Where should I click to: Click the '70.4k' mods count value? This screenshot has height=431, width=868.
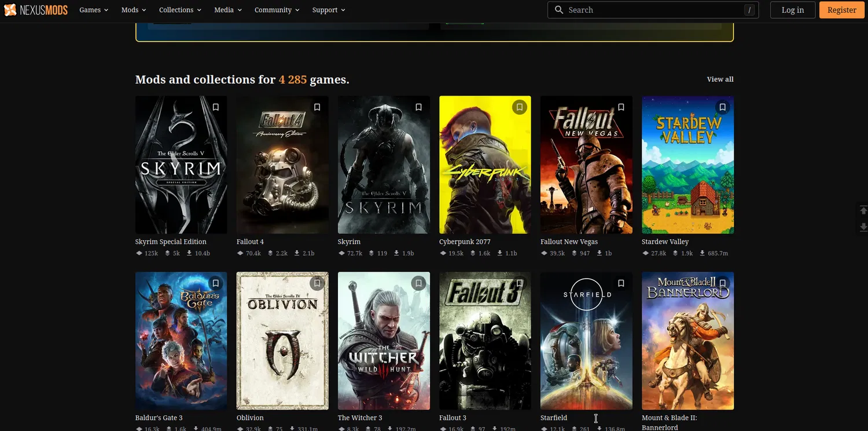(x=253, y=253)
